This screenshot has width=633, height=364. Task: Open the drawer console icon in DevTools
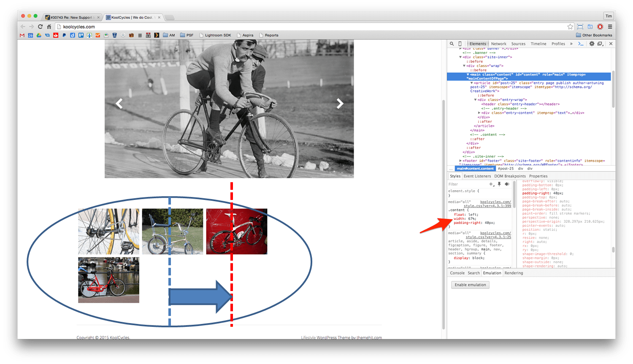click(580, 43)
